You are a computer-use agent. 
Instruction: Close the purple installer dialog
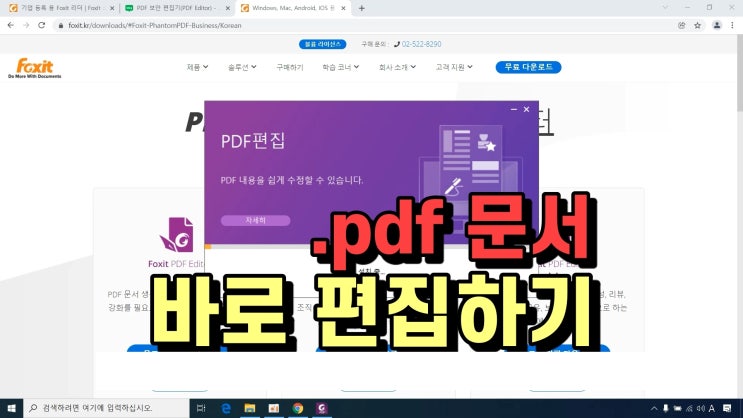point(526,109)
